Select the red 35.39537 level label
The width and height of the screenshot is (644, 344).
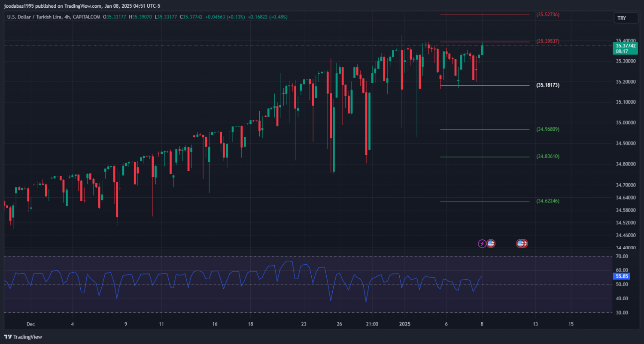point(547,41)
